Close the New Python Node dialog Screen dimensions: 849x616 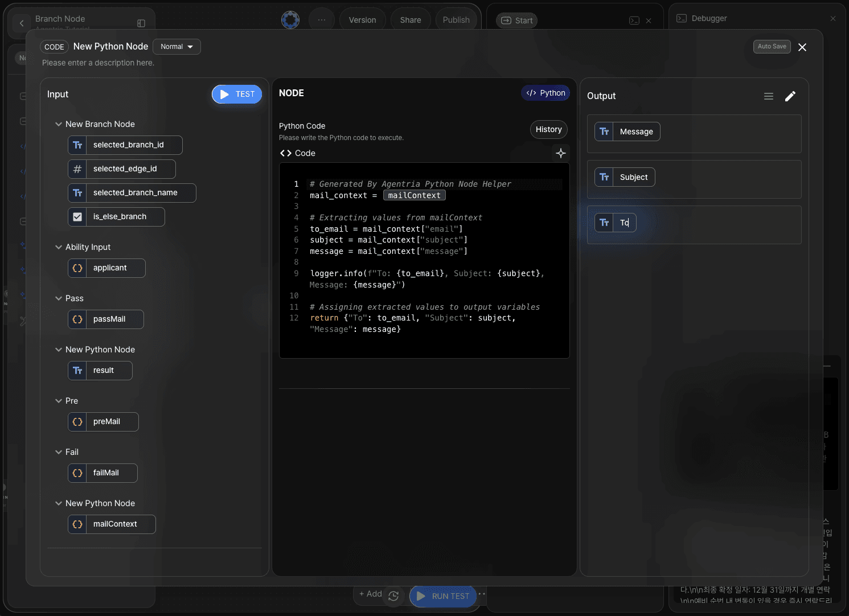[x=802, y=47]
